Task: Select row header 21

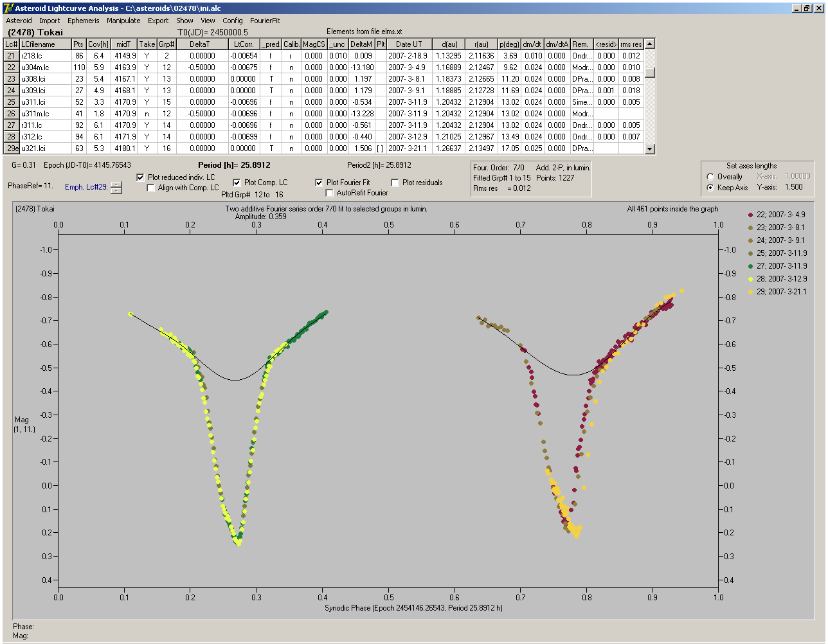Action: point(12,56)
